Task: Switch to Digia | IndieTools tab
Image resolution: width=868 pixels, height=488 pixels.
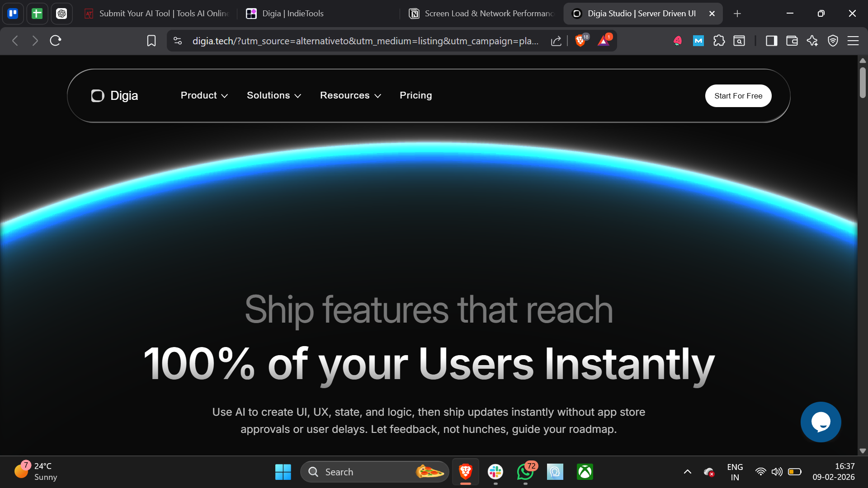Action: pos(318,14)
